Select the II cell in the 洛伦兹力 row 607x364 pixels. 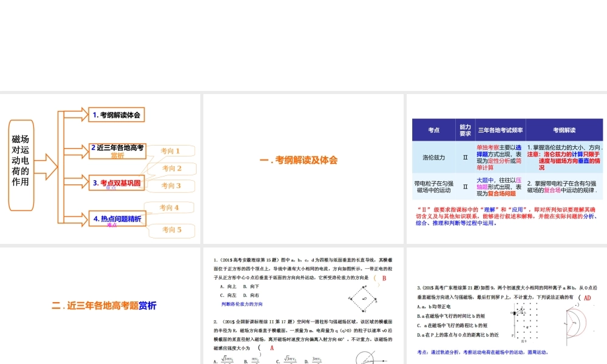coord(466,157)
